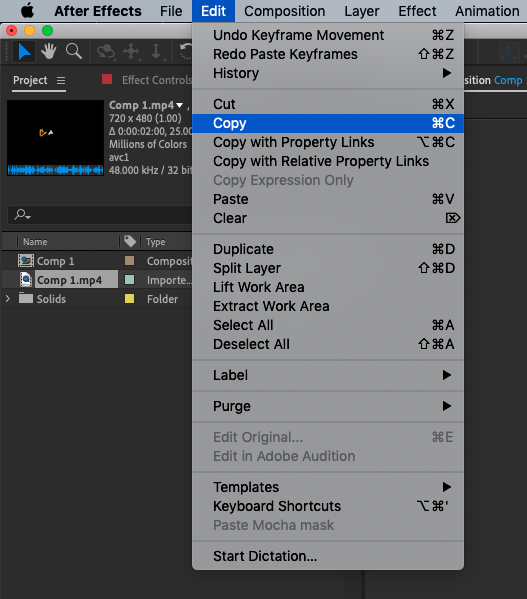Click the Project panel search field
Image resolution: width=527 pixels, height=599 pixels.
pyautogui.click(x=100, y=215)
